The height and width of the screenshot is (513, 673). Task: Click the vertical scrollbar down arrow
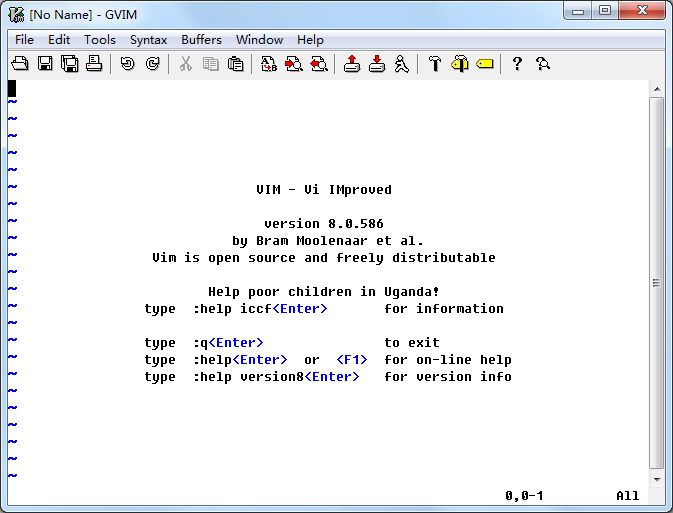[x=657, y=477]
